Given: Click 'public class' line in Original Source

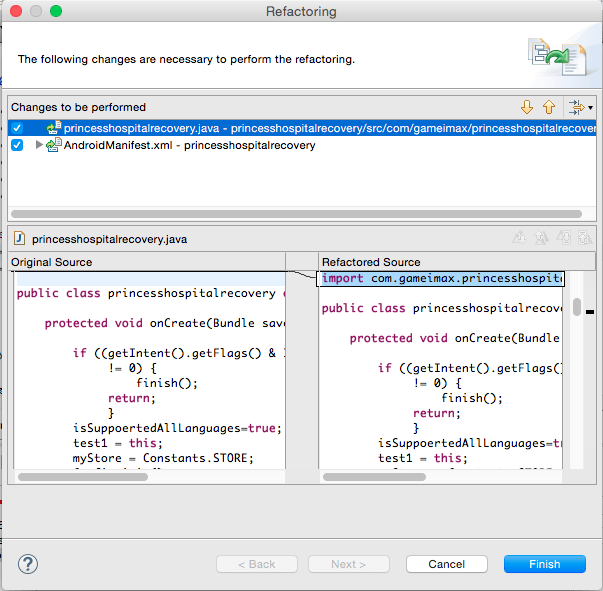Looking at the screenshot, I should click(x=150, y=293).
